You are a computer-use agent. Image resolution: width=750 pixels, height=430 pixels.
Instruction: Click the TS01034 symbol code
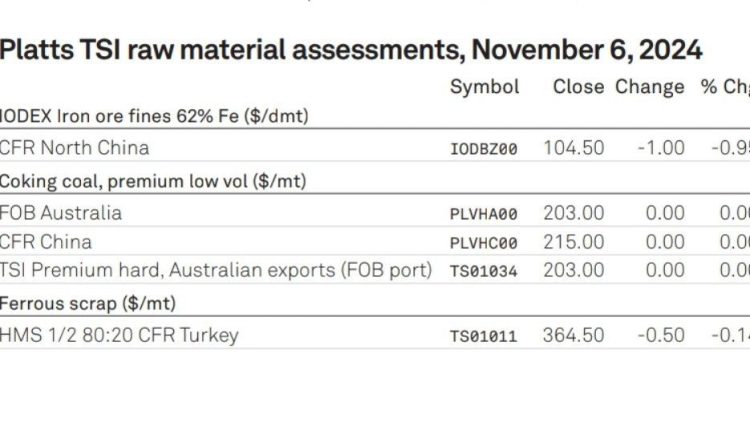point(484,271)
